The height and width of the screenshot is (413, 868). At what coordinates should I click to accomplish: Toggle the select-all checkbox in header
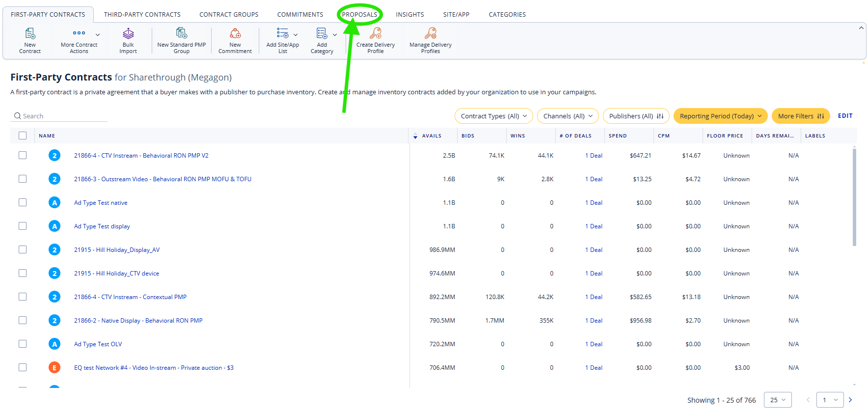[x=23, y=136]
